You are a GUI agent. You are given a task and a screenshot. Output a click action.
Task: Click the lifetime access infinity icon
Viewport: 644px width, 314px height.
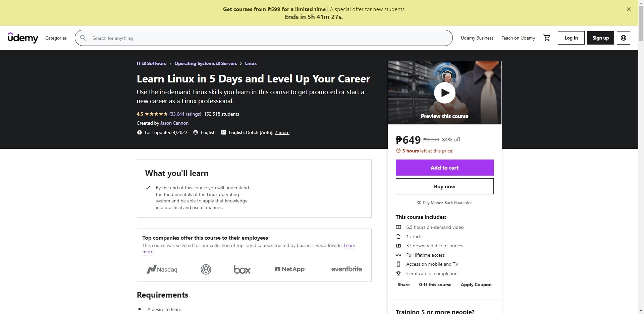398,255
